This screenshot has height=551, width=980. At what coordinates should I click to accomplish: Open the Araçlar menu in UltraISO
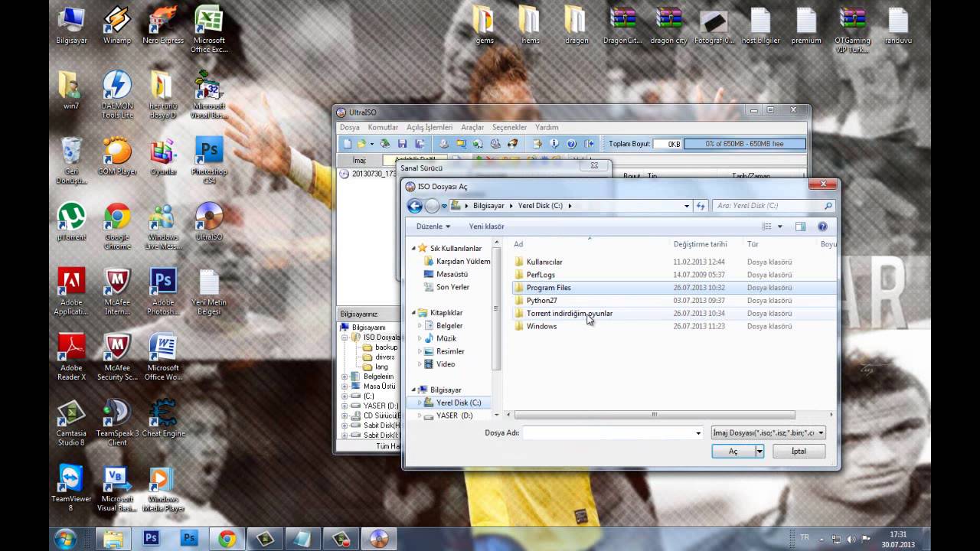point(472,127)
